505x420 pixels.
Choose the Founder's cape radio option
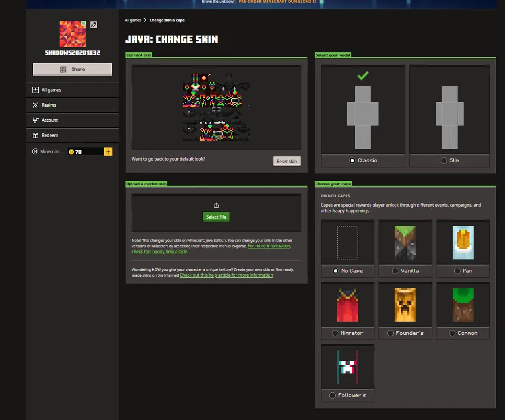391,333
